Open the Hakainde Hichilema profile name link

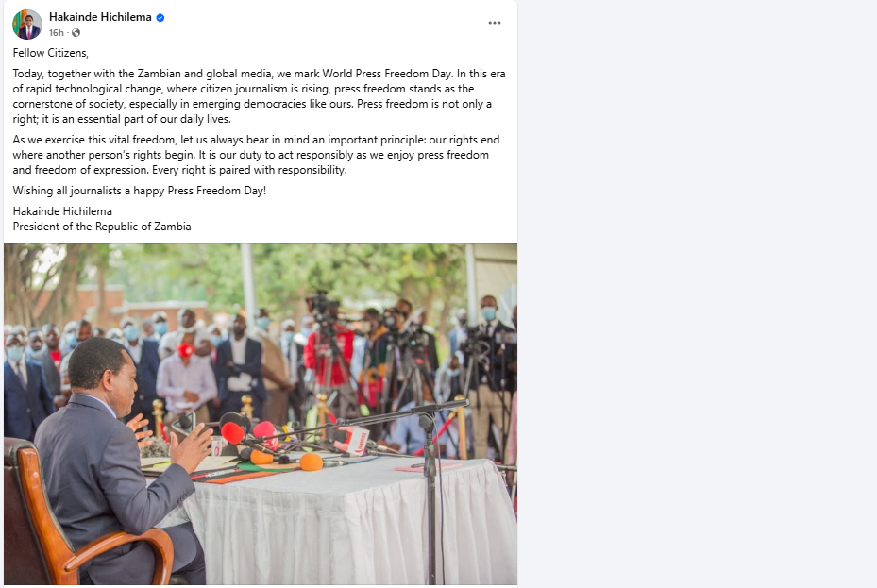click(100, 17)
